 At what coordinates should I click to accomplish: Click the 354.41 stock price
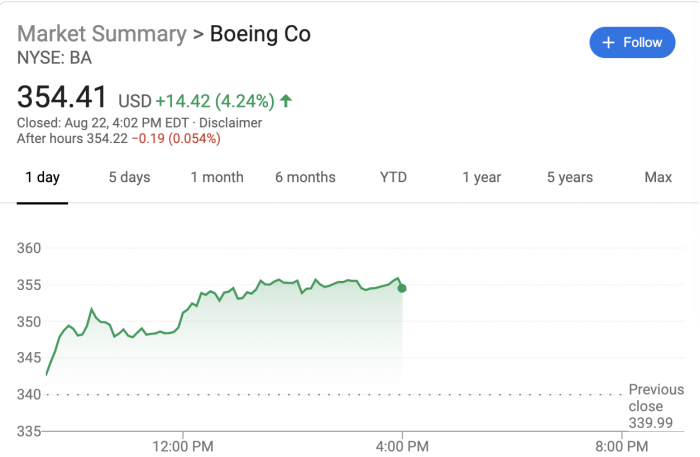click(62, 98)
